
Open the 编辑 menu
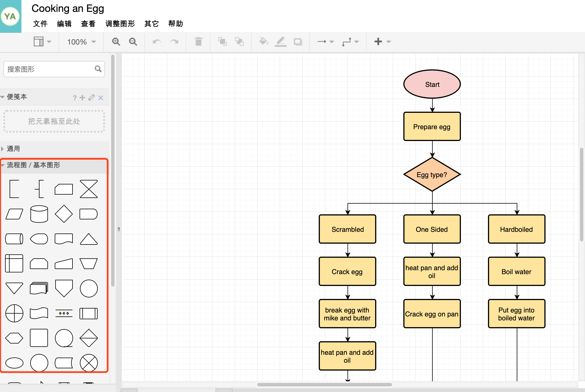pos(64,24)
